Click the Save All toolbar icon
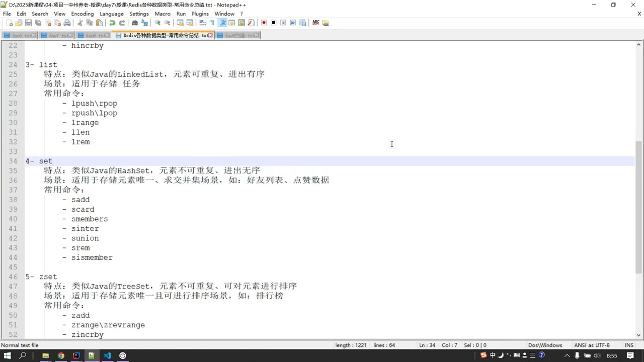 pos(38,23)
